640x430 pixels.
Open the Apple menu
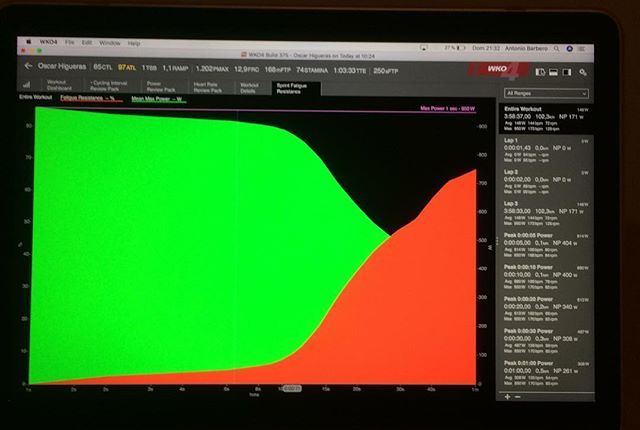click(29, 42)
